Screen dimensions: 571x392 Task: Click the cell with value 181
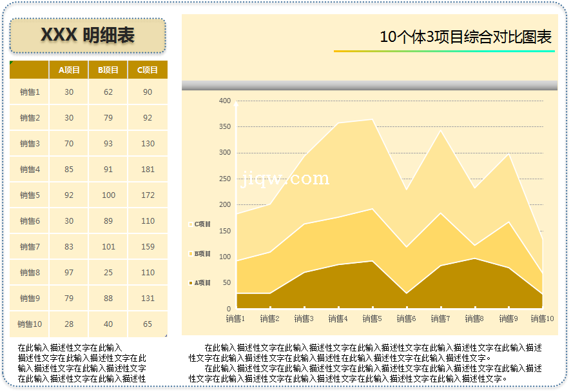(148, 170)
